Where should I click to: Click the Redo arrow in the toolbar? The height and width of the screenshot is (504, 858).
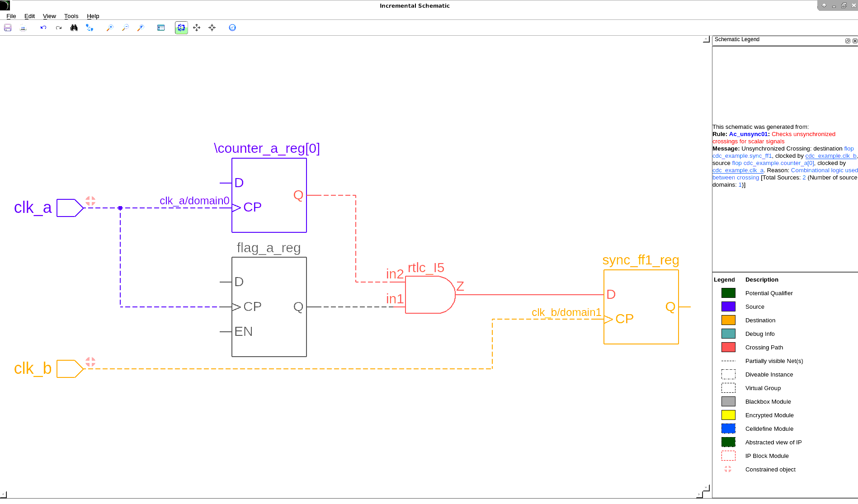pos(59,28)
